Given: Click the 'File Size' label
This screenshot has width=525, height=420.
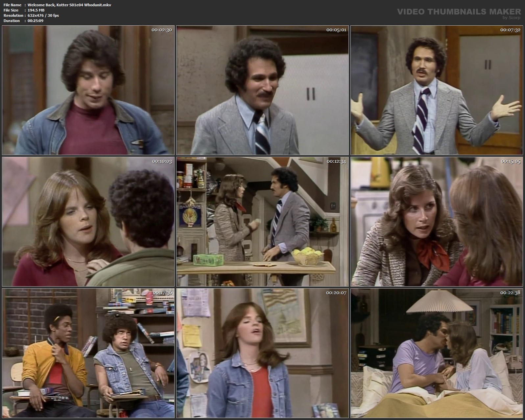Looking at the screenshot, I should pyautogui.click(x=11, y=10).
